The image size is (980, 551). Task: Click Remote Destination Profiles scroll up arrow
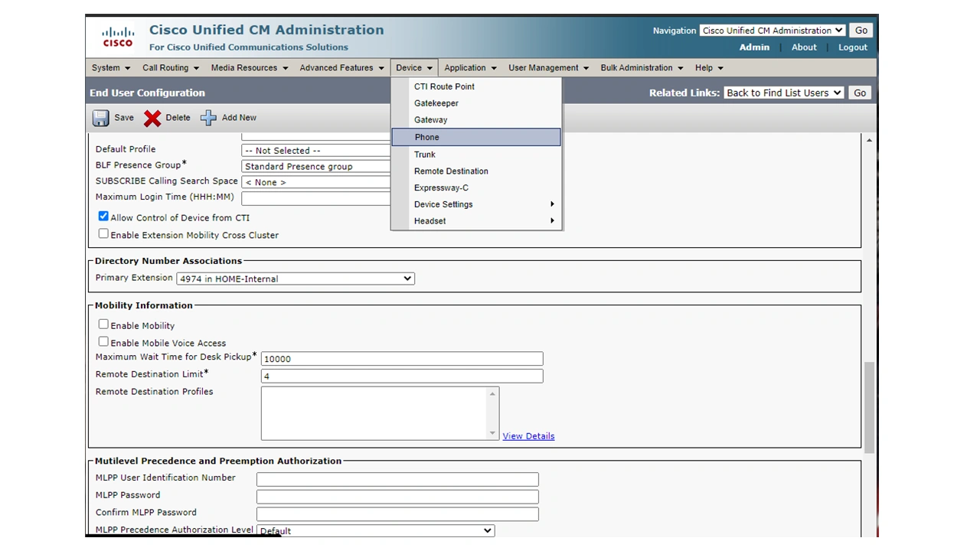point(492,393)
